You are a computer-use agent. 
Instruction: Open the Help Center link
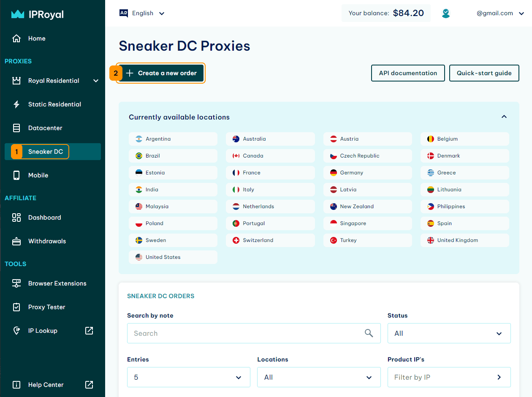pyautogui.click(x=53, y=385)
